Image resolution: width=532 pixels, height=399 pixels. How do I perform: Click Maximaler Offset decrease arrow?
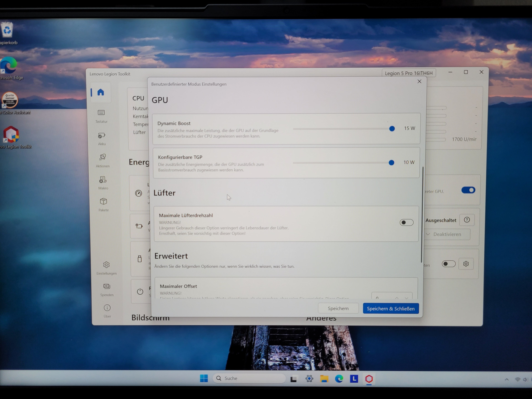click(x=406, y=297)
